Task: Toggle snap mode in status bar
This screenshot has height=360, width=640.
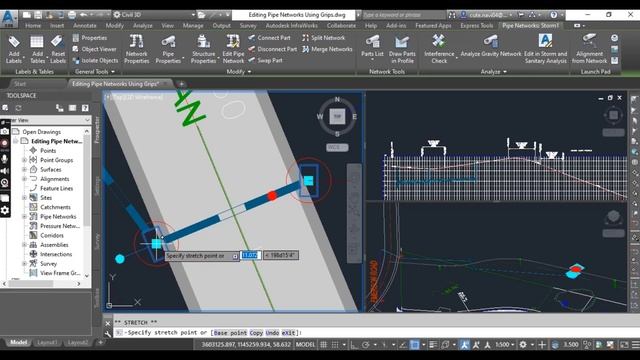Action: [335, 345]
